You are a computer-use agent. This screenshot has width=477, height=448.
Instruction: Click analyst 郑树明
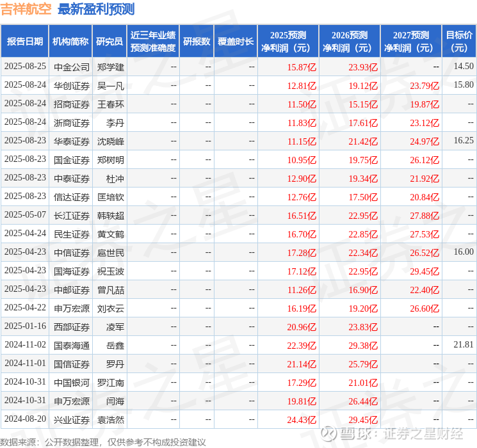point(110,159)
